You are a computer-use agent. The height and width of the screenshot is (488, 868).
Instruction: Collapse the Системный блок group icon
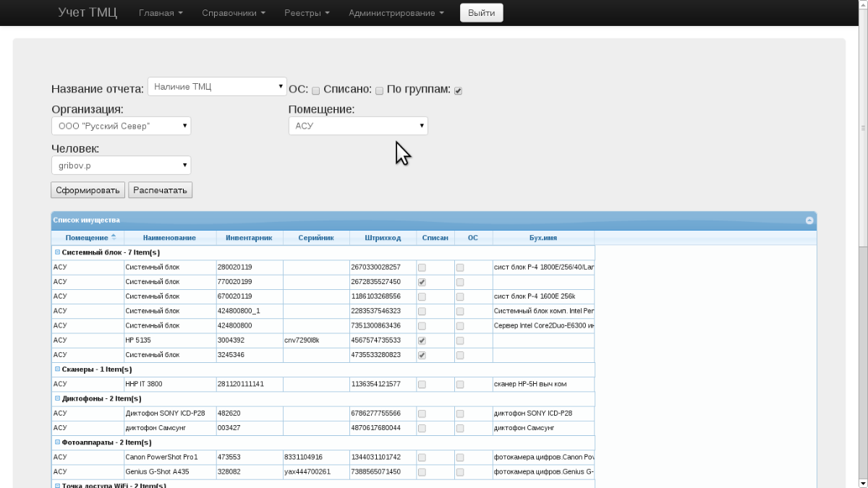(57, 252)
